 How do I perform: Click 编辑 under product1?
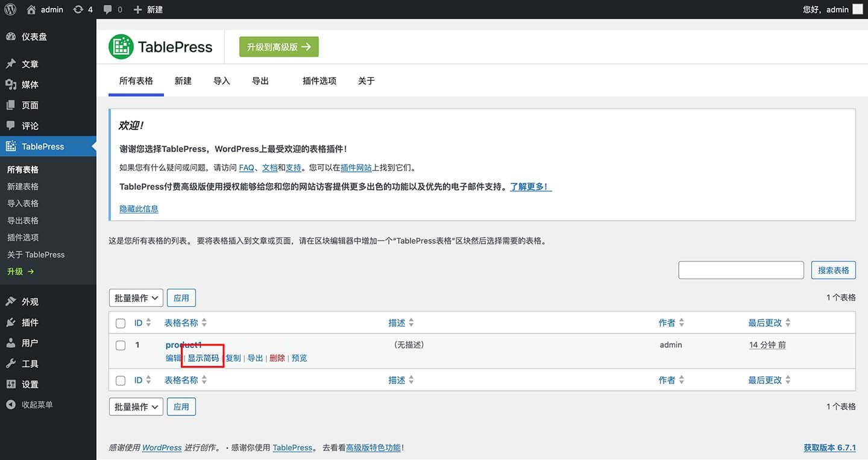click(174, 358)
